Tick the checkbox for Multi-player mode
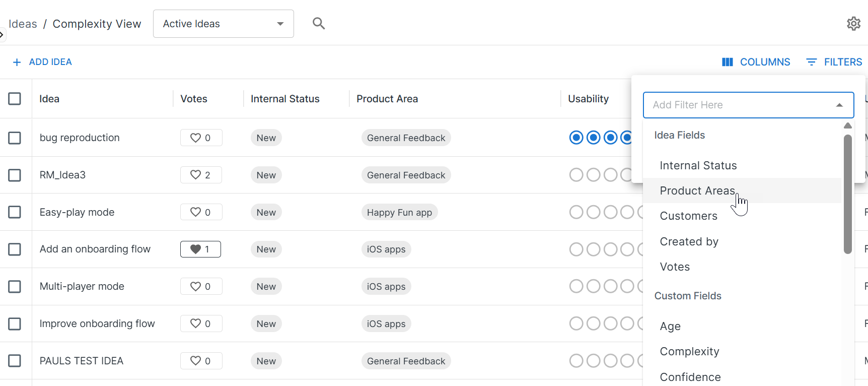The width and height of the screenshot is (868, 386). point(15,286)
